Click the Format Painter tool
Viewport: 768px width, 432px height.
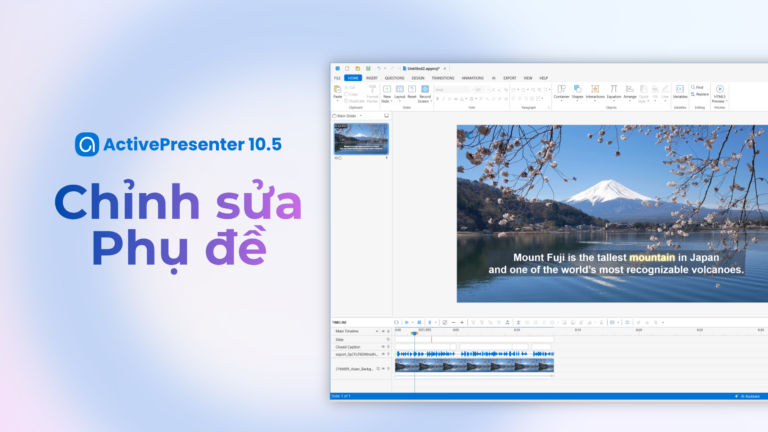[x=372, y=94]
